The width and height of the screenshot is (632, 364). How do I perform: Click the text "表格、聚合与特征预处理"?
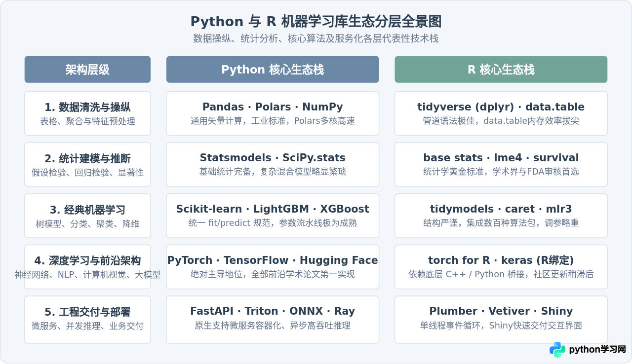[x=87, y=121]
